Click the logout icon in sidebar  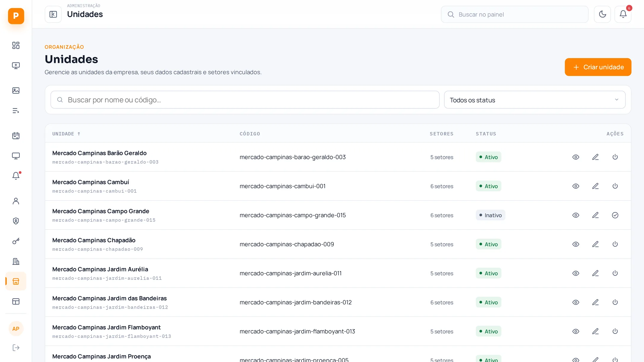point(16,348)
